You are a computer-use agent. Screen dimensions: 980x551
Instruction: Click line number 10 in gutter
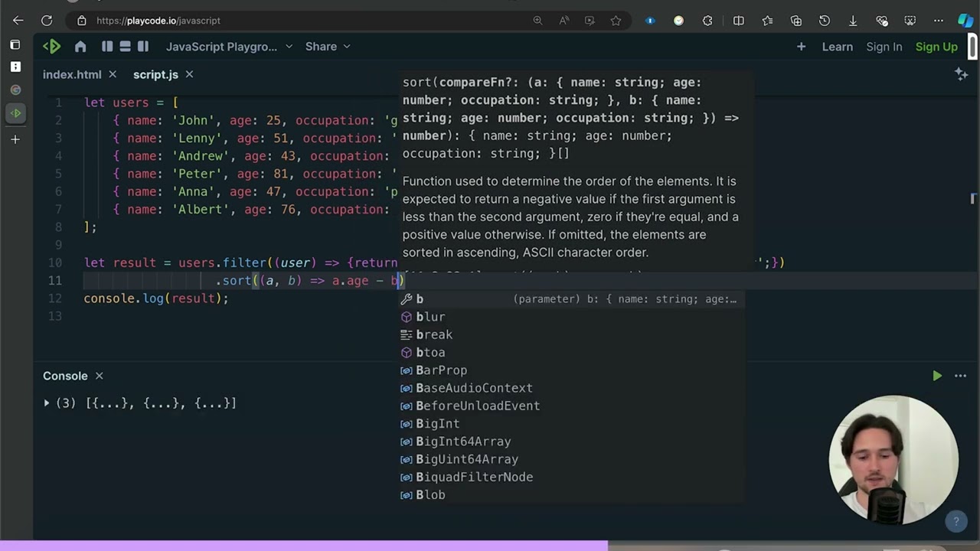[x=55, y=262]
